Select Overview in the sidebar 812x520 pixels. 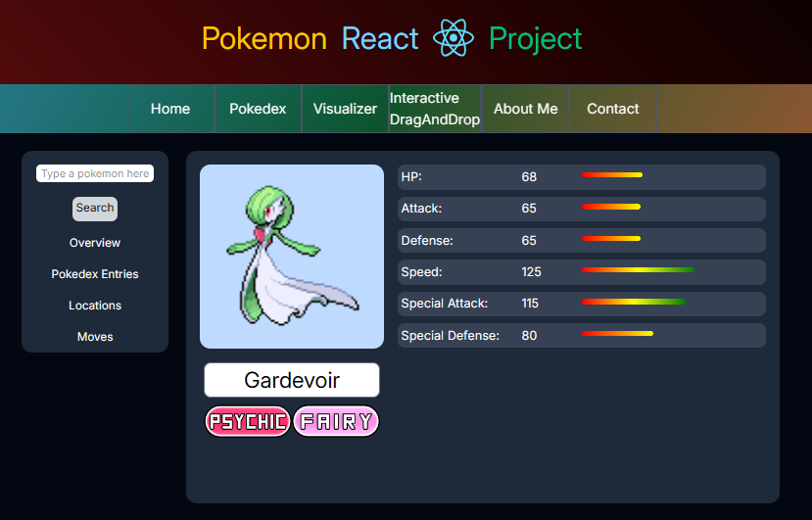(95, 243)
